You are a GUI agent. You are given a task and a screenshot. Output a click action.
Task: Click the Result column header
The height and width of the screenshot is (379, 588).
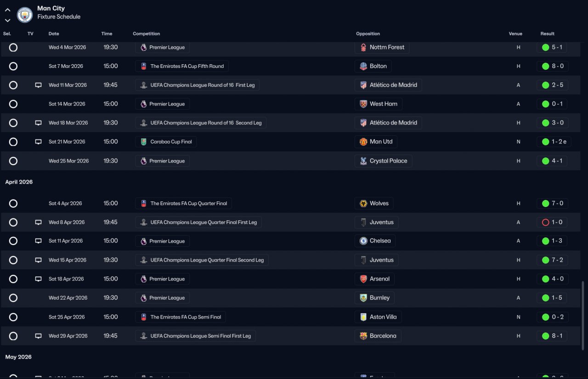(548, 33)
